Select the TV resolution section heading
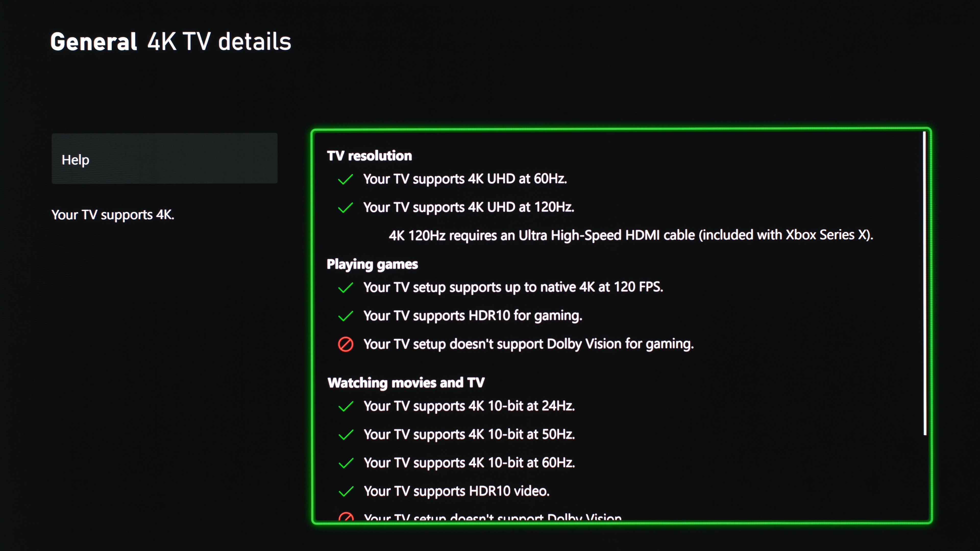The width and height of the screenshot is (980, 551). [x=369, y=156]
